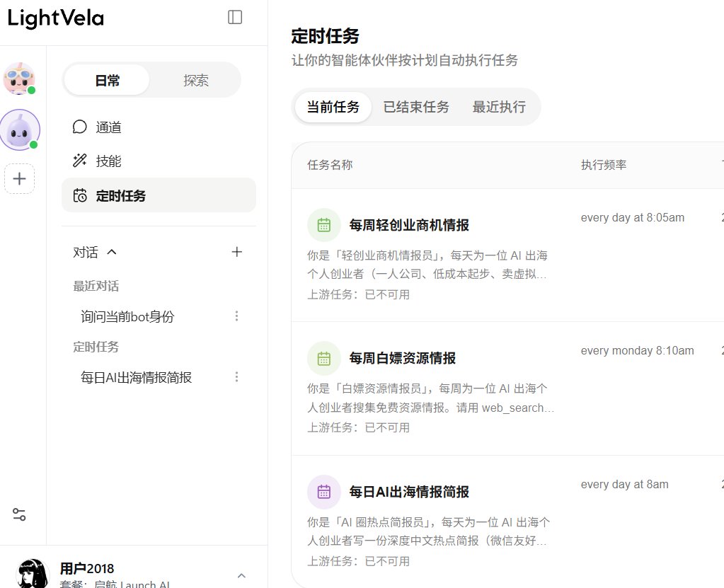
Task: Switch to the 探索 toggle
Action: click(196, 80)
